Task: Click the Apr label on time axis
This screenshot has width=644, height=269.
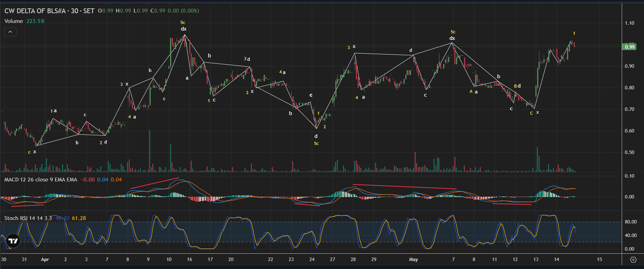Action: pos(45,259)
